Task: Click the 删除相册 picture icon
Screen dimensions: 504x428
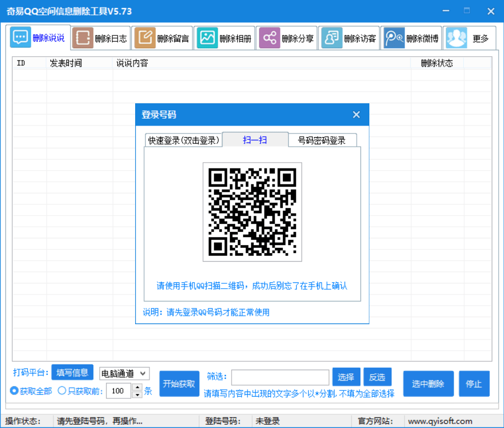Action: pyautogui.click(x=207, y=38)
